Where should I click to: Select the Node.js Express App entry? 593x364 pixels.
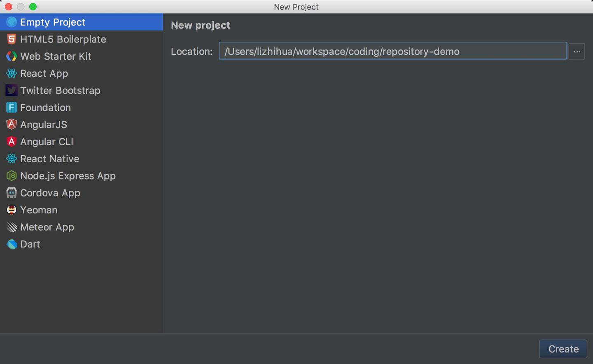(68, 176)
